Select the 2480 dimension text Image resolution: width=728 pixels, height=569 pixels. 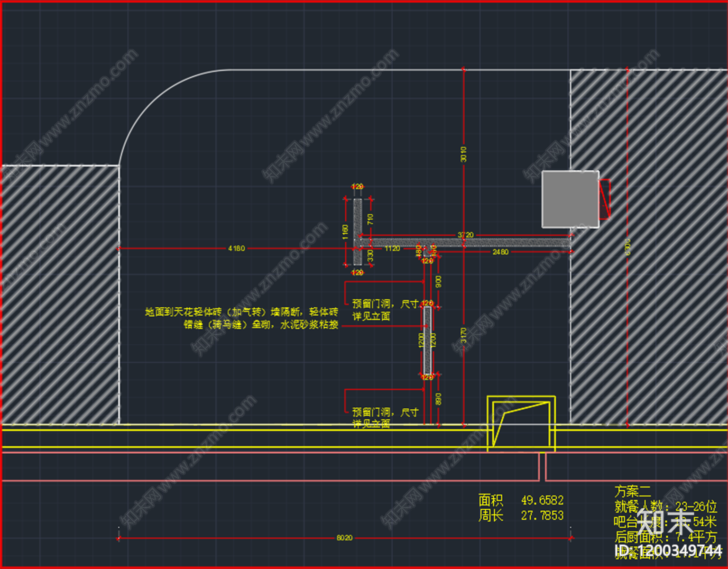click(500, 252)
